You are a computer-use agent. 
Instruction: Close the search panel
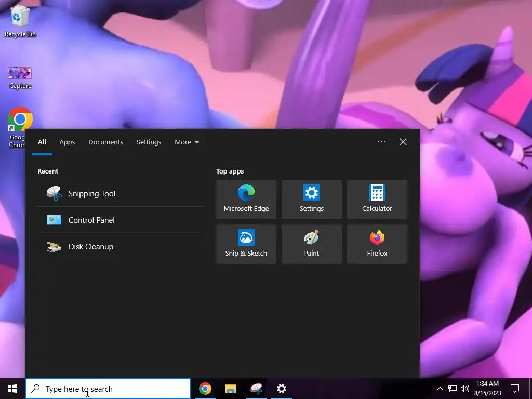[x=403, y=142]
